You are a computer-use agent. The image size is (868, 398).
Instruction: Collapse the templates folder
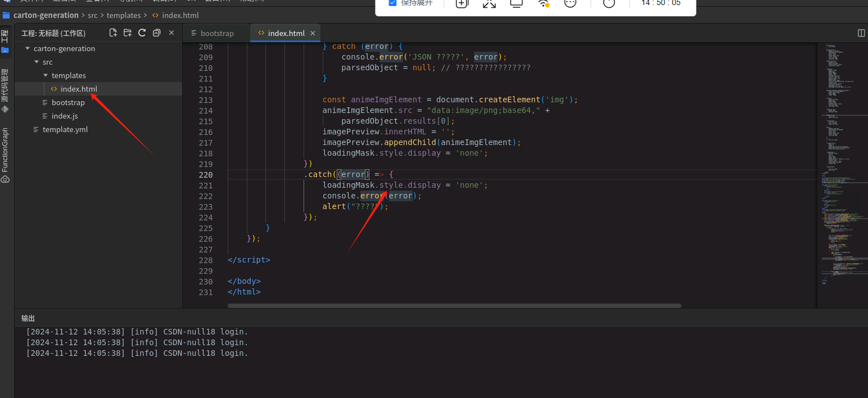[46, 76]
